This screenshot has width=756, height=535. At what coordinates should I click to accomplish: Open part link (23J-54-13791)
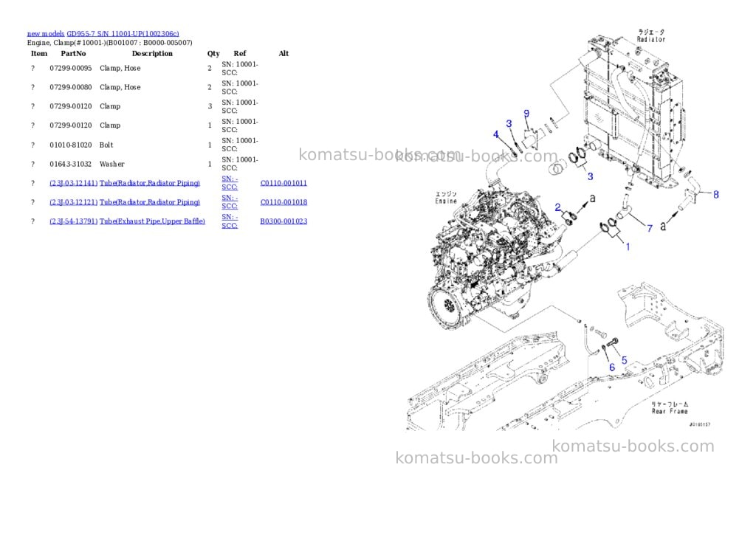(x=73, y=221)
